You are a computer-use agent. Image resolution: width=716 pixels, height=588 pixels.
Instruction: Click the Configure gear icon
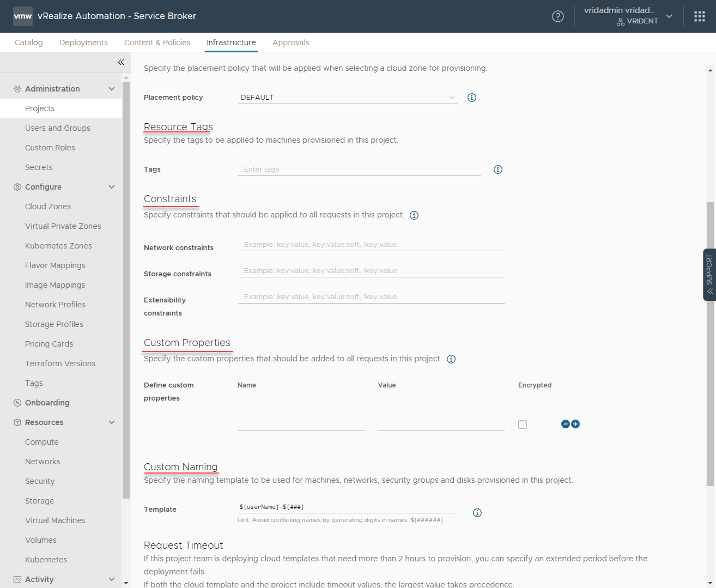[x=17, y=186]
